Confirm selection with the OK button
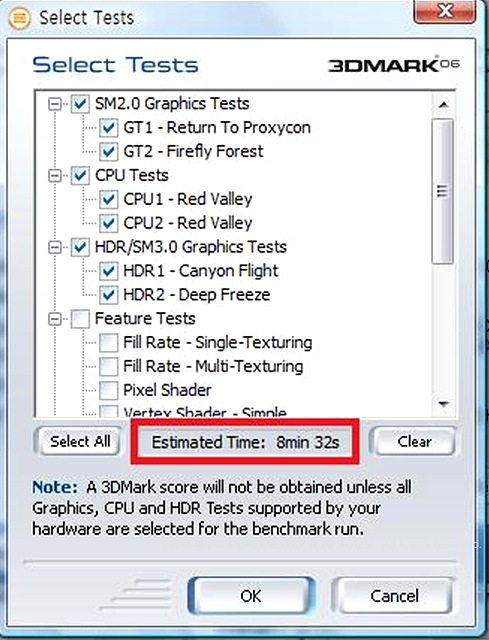The height and width of the screenshot is (640, 489). pos(251,596)
